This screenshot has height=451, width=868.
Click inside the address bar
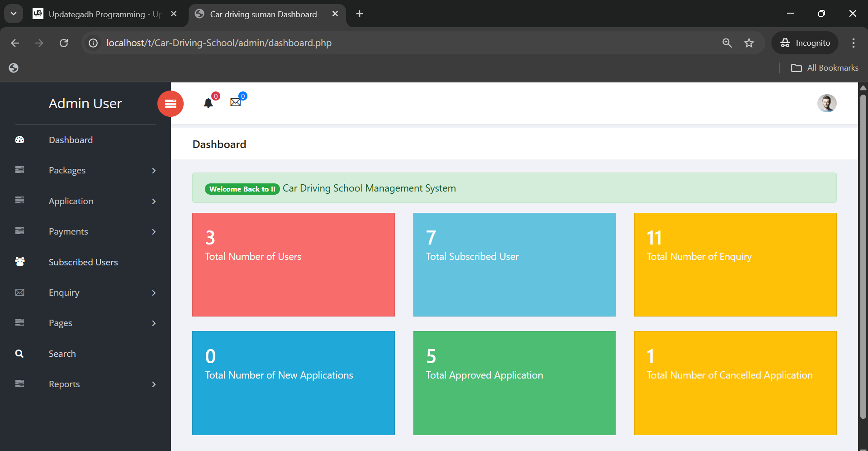tap(317, 43)
